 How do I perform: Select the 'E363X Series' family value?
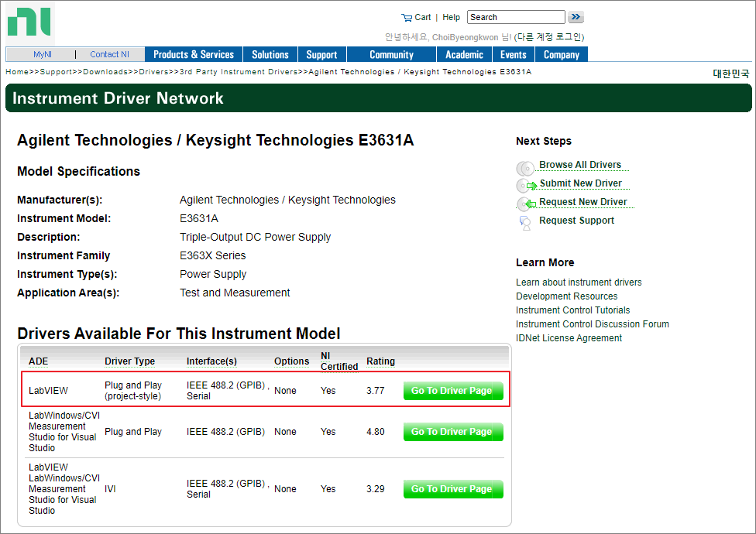click(212, 255)
